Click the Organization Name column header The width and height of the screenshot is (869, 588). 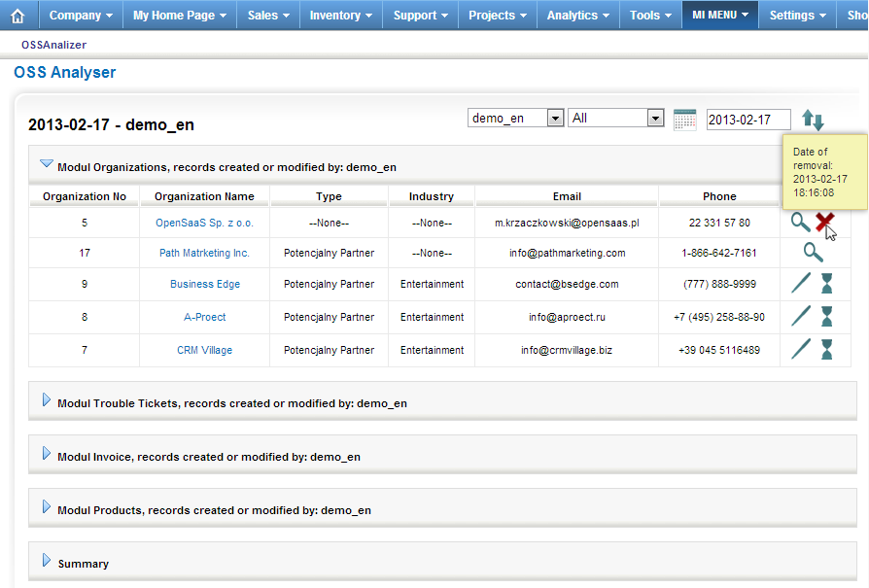click(x=204, y=196)
